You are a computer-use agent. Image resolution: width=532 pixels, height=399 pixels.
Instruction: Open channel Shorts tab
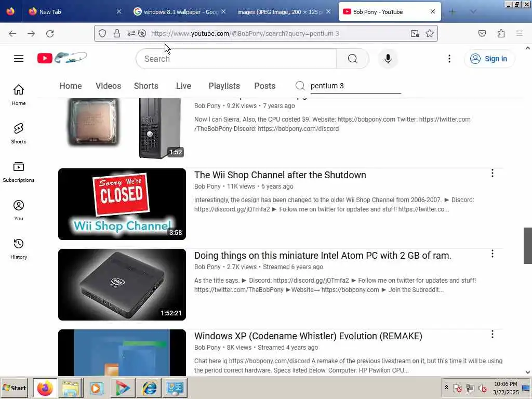coord(146,86)
